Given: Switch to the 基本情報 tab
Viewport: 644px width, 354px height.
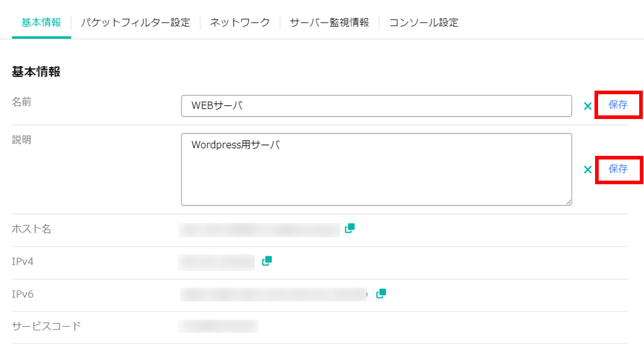Looking at the screenshot, I should point(41,22).
